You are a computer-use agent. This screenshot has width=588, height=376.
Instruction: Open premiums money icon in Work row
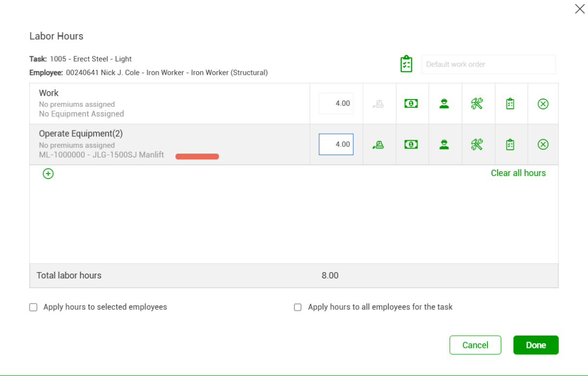pyautogui.click(x=411, y=104)
